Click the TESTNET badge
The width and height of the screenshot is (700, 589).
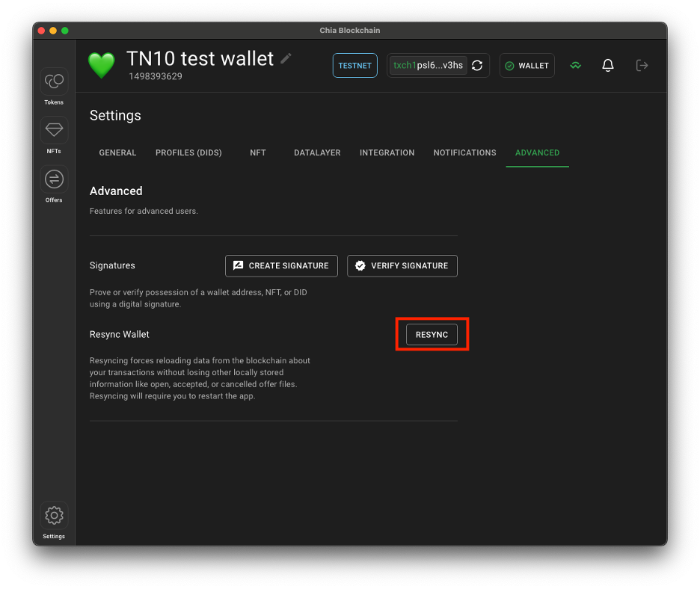(355, 66)
